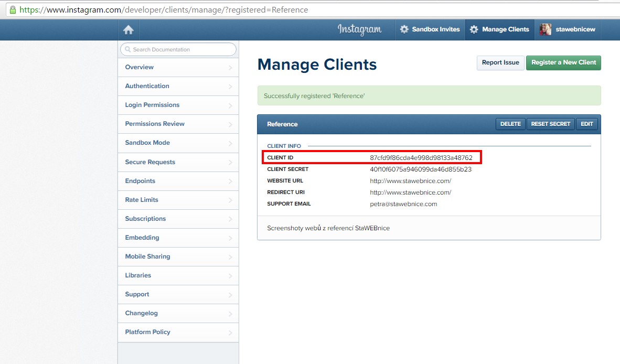Click the SUPPORT EMAIL label

pyautogui.click(x=288, y=204)
